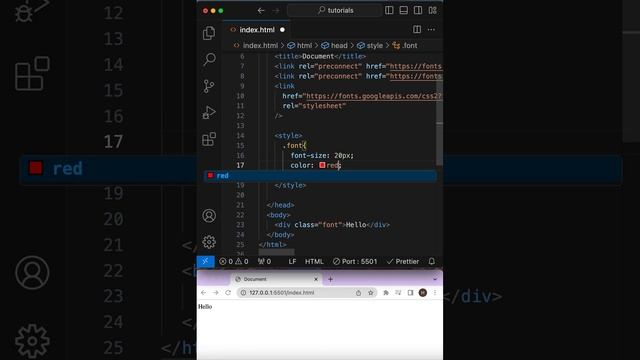Click the Port : 5501 Live Server status
640x360 pixels.
[x=355, y=262]
